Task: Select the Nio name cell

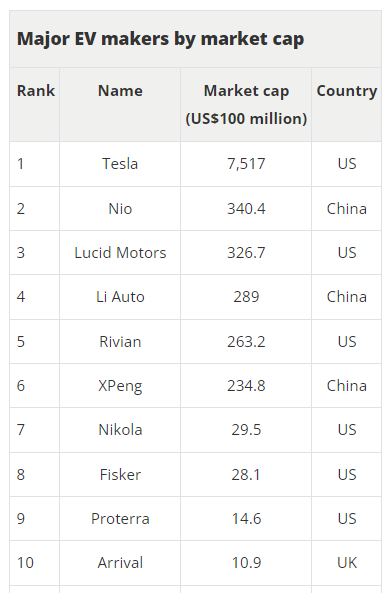Action: tap(120, 209)
